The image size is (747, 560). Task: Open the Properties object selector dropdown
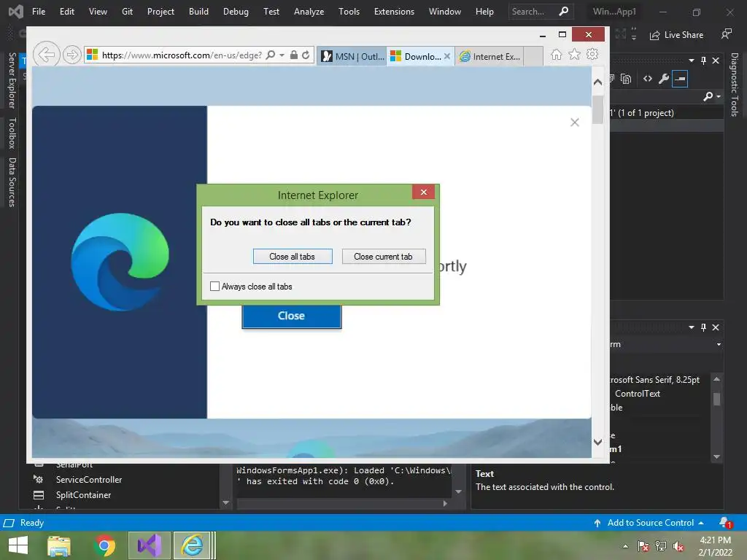click(x=719, y=344)
